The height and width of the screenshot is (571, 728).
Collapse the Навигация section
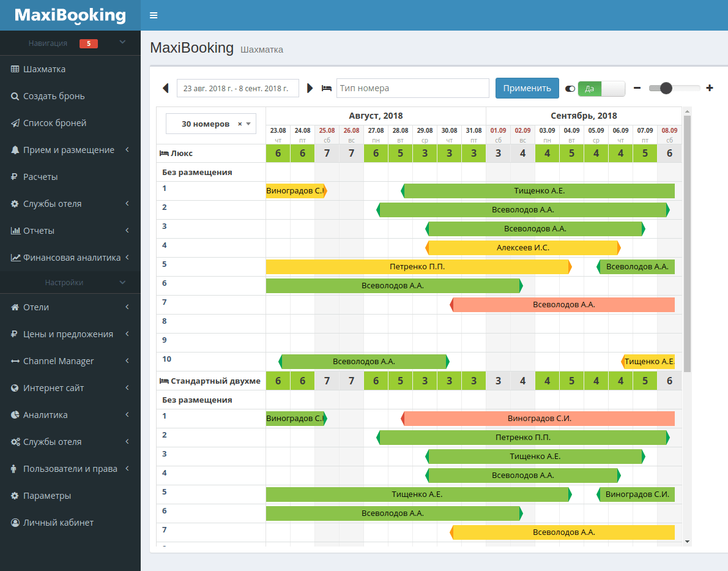[x=122, y=42]
